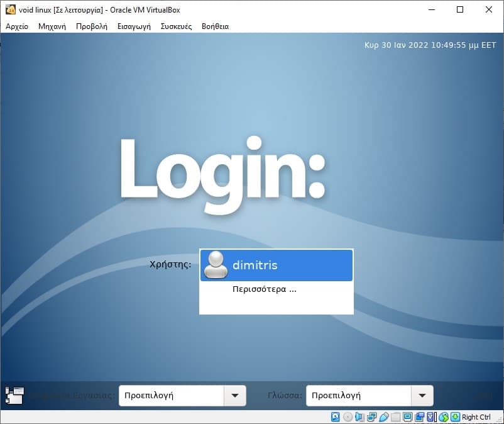Click the USB devices status icon
Image resolution: width=504 pixels, height=424 pixels.
(x=383, y=416)
